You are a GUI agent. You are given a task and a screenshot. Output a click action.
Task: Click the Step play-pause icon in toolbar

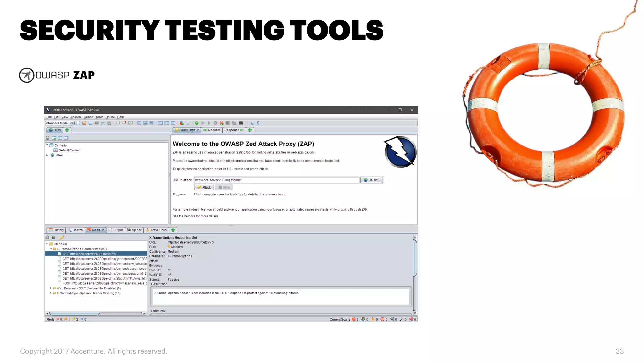[203, 123]
